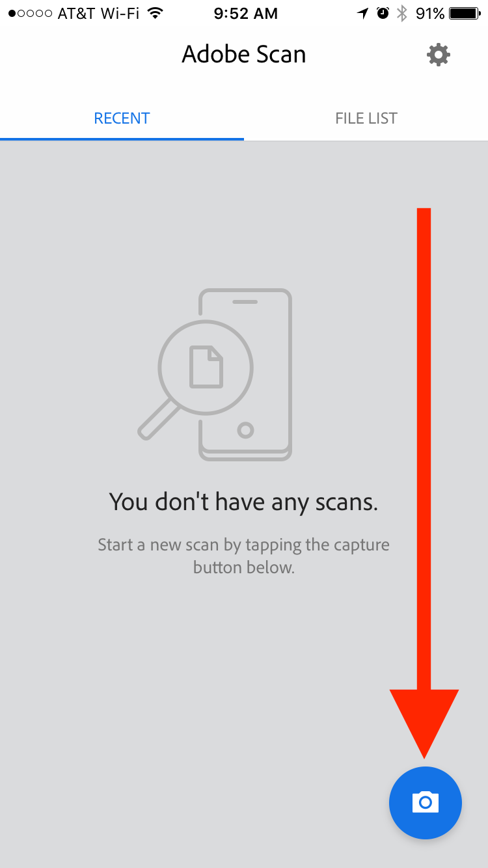Viewport: 488px width, 868px height.
Task: Tap the Adobe Scan title
Action: pyautogui.click(x=244, y=55)
